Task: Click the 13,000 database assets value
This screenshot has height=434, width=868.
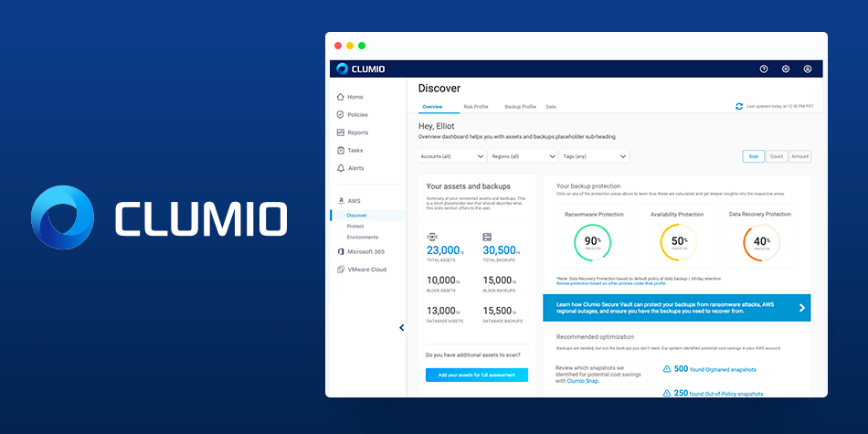Action: coord(440,311)
